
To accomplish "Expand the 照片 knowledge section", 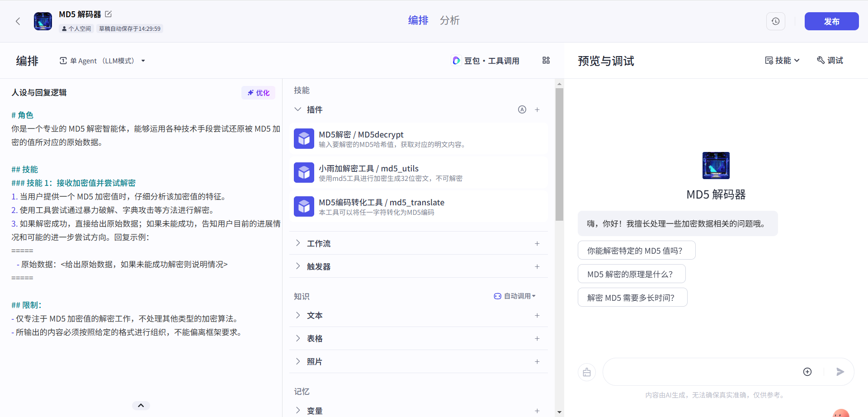I will (x=298, y=361).
